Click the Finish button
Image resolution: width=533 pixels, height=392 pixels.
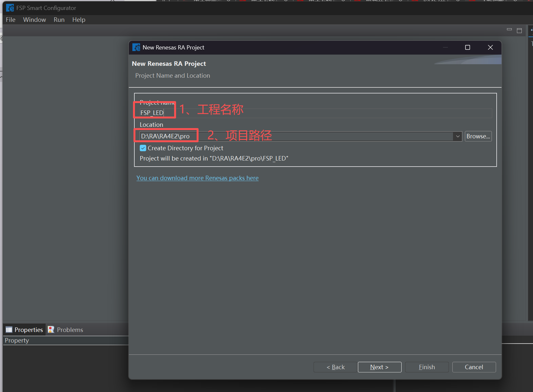click(x=427, y=367)
